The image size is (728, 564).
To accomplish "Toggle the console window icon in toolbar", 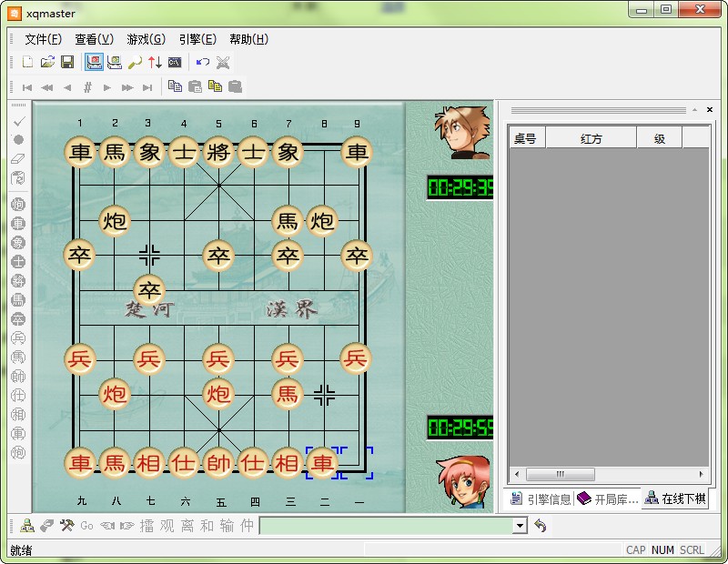I will [175, 62].
